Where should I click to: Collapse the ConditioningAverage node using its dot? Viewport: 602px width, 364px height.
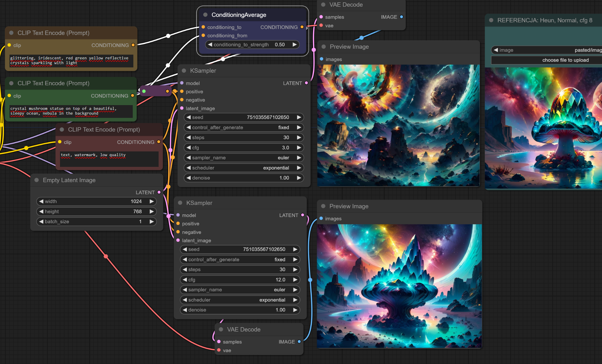205,15
